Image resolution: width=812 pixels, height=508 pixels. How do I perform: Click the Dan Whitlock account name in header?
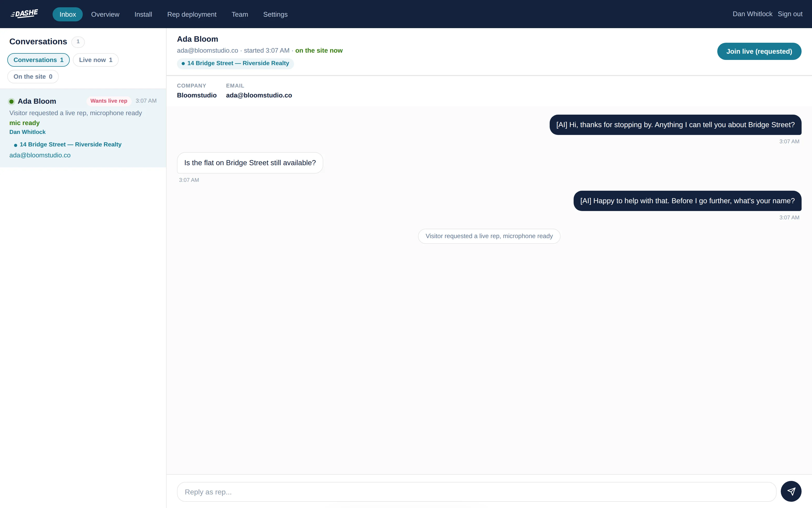click(x=752, y=14)
